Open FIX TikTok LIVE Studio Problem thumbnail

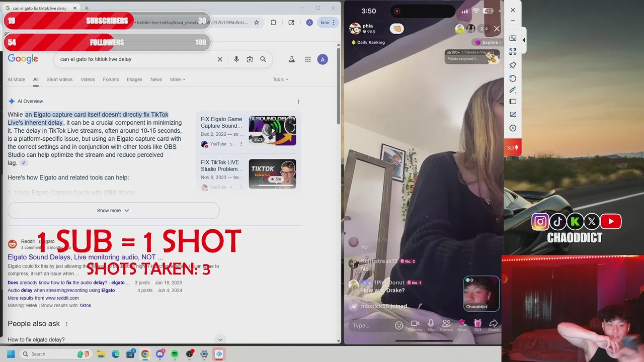coord(272,174)
